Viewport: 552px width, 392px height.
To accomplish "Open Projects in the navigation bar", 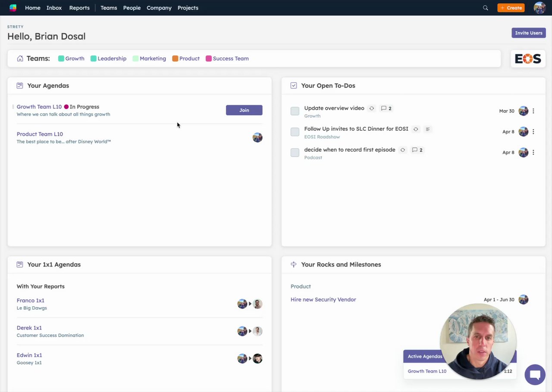I will tap(188, 8).
